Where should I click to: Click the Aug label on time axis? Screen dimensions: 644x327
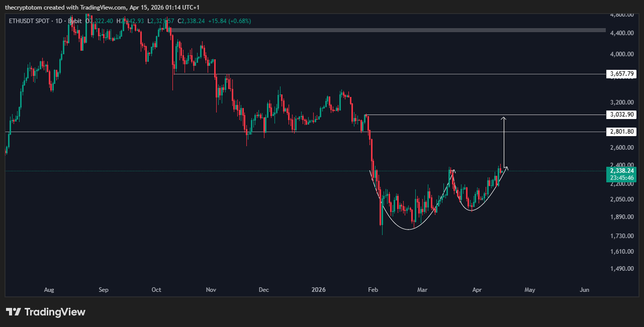pyautogui.click(x=49, y=290)
